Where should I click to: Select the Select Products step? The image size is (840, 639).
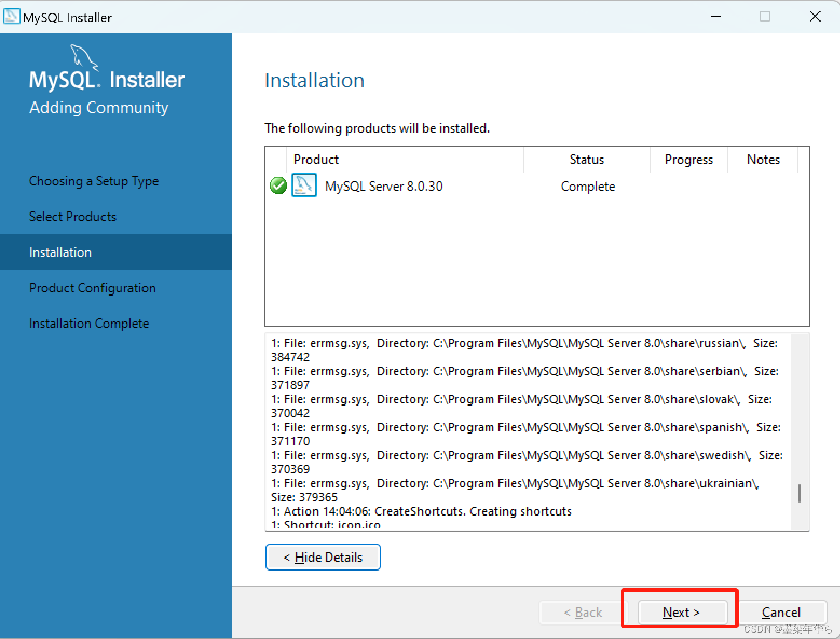[73, 216]
